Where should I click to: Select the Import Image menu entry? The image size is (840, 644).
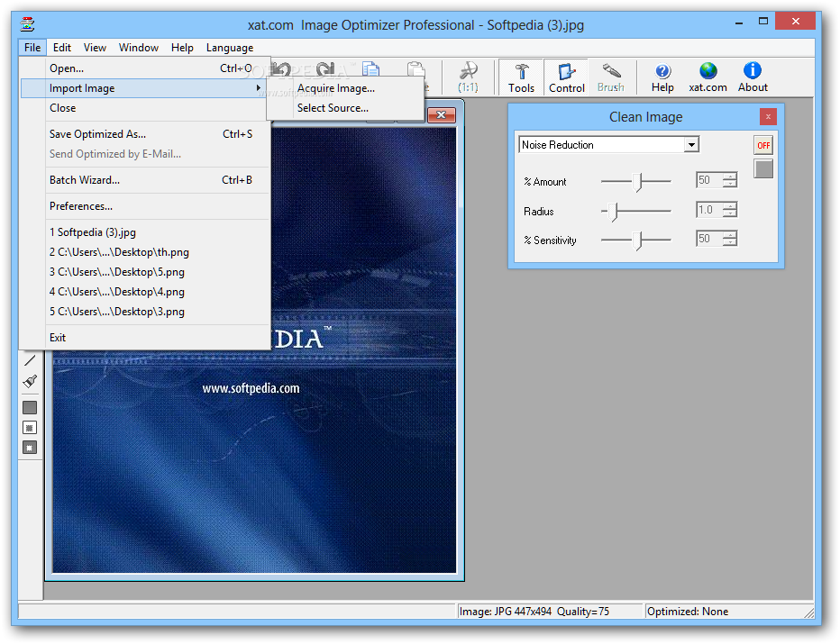(x=144, y=87)
